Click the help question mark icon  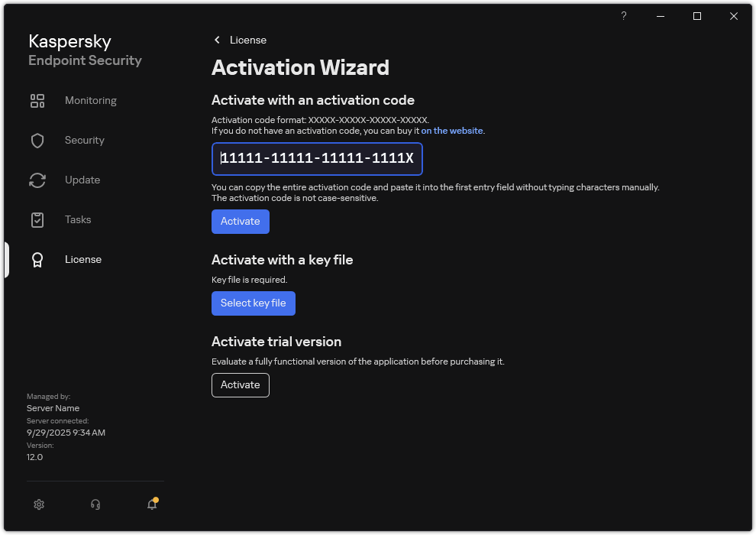[623, 16]
